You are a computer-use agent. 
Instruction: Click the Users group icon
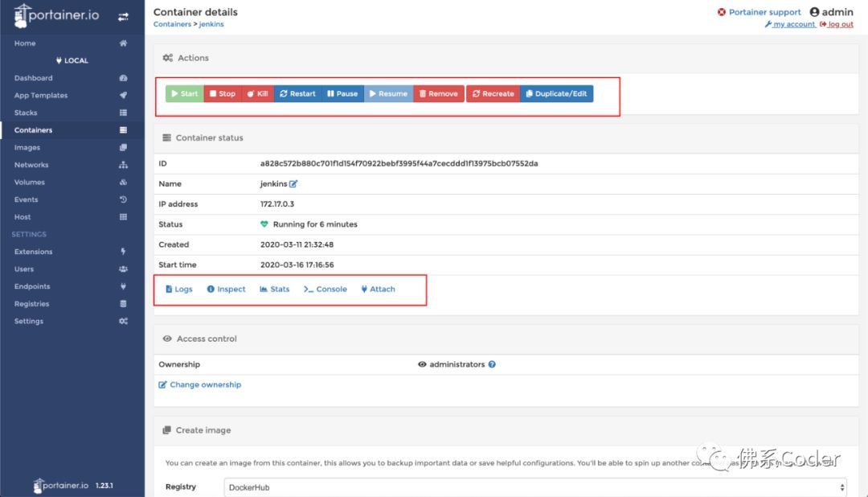123,269
